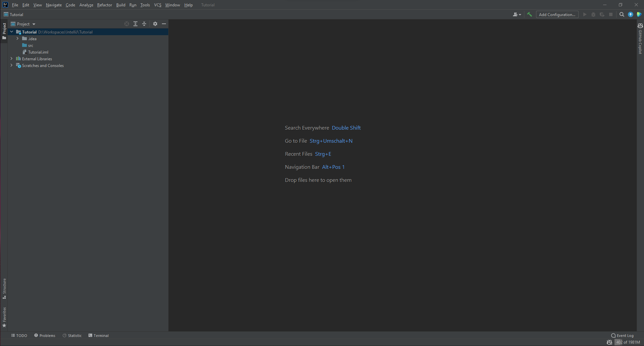Screen dimensions: 644x346
Task: Expand All in Project panel
Action: click(135, 24)
